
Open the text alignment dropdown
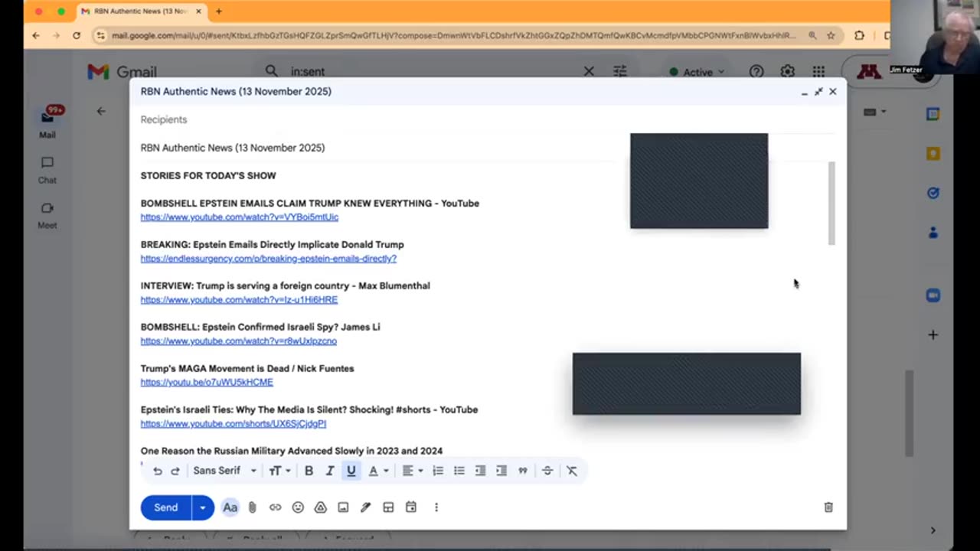point(413,471)
